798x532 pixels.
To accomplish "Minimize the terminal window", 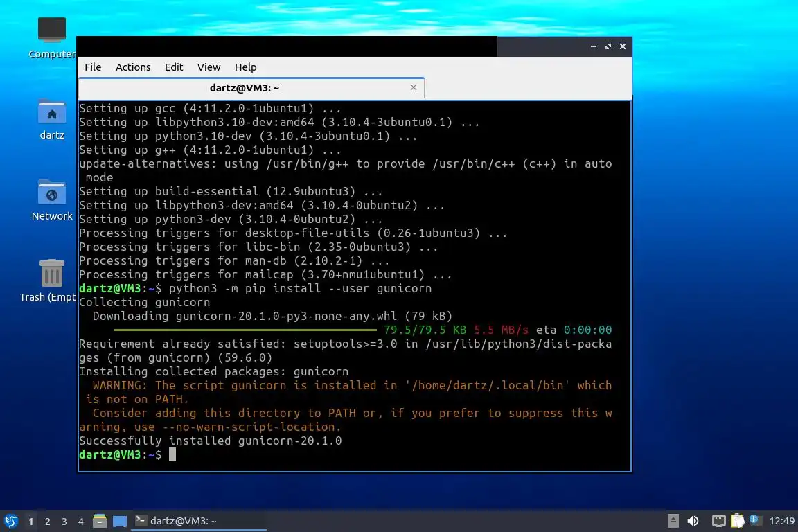I will [x=594, y=46].
